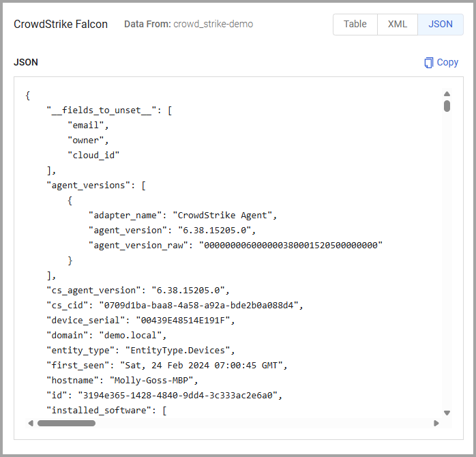Screen dimensions: 476x457
Task: Click the horizontal scrollbar left arrow
Action: (31, 424)
